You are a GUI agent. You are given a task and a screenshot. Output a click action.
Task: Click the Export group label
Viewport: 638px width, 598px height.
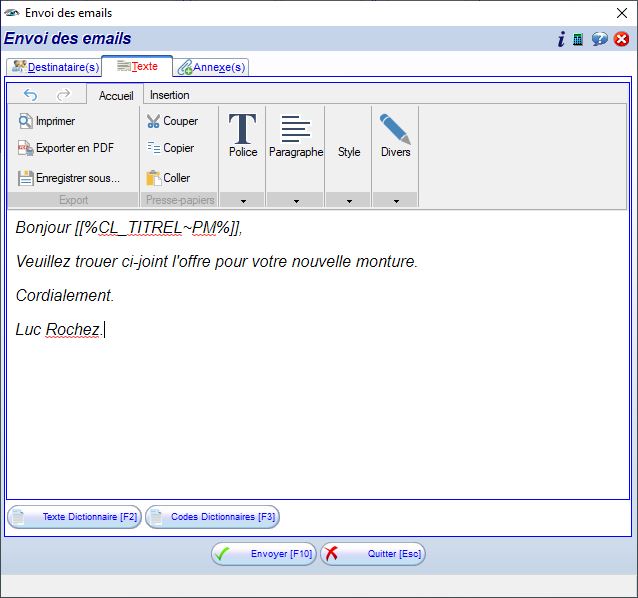point(73,200)
